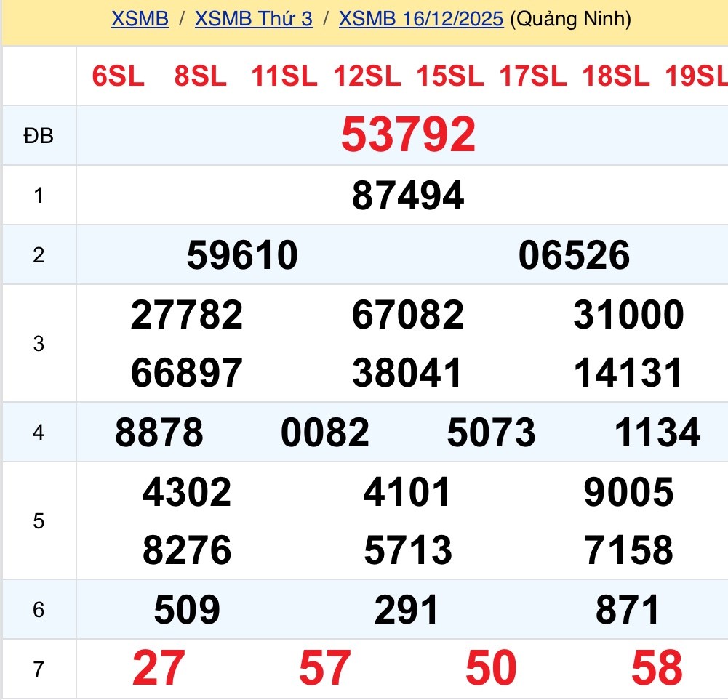Click seventh prize number 27
The image size is (728, 700).
click(x=159, y=668)
